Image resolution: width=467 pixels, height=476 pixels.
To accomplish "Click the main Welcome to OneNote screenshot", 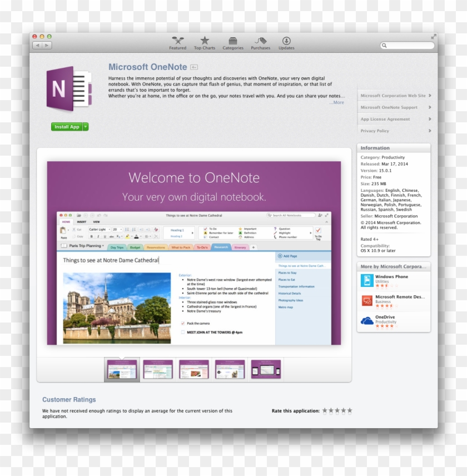I will pos(194,253).
